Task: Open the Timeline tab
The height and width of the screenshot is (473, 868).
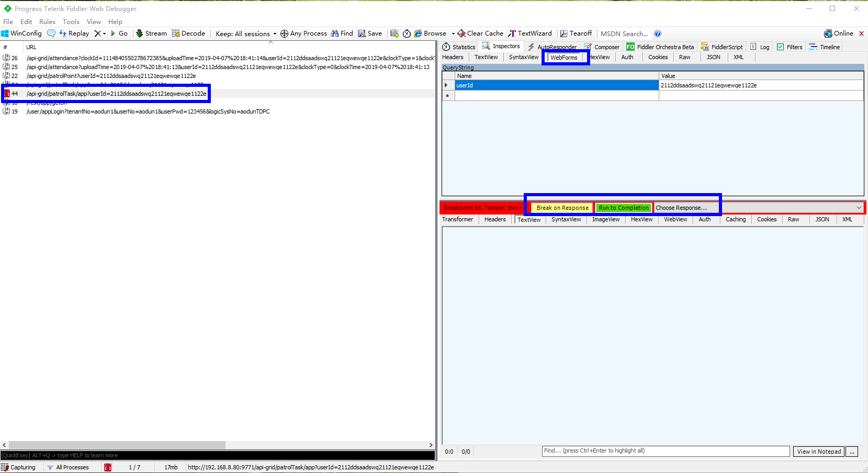Action: pos(825,47)
